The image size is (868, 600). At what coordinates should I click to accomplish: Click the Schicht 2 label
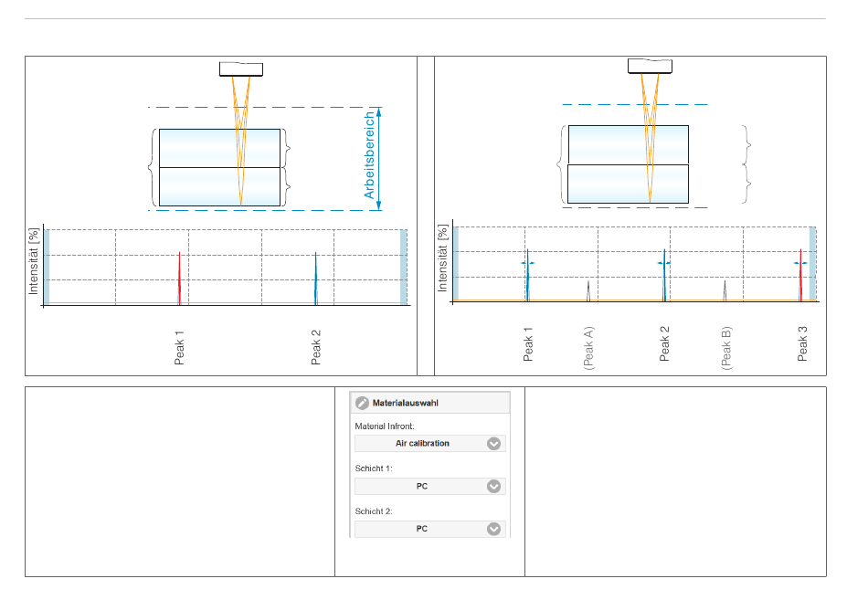pyautogui.click(x=374, y=511)
